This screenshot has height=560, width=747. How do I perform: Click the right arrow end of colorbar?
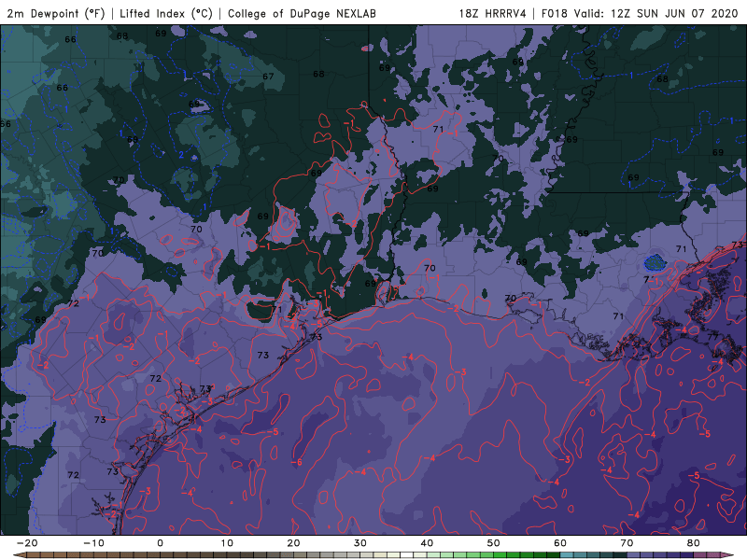coord(729,555)
